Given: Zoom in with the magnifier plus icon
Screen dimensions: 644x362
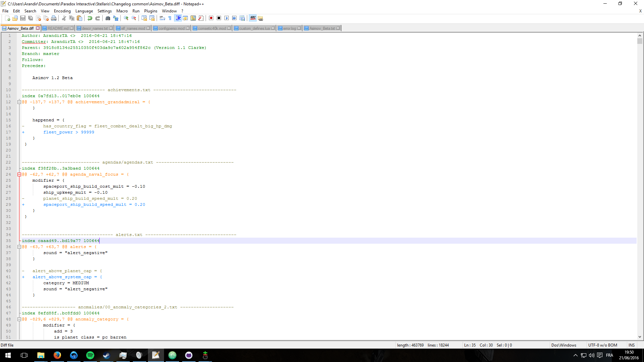Looking at the screenshot, I should click(126, 18).
